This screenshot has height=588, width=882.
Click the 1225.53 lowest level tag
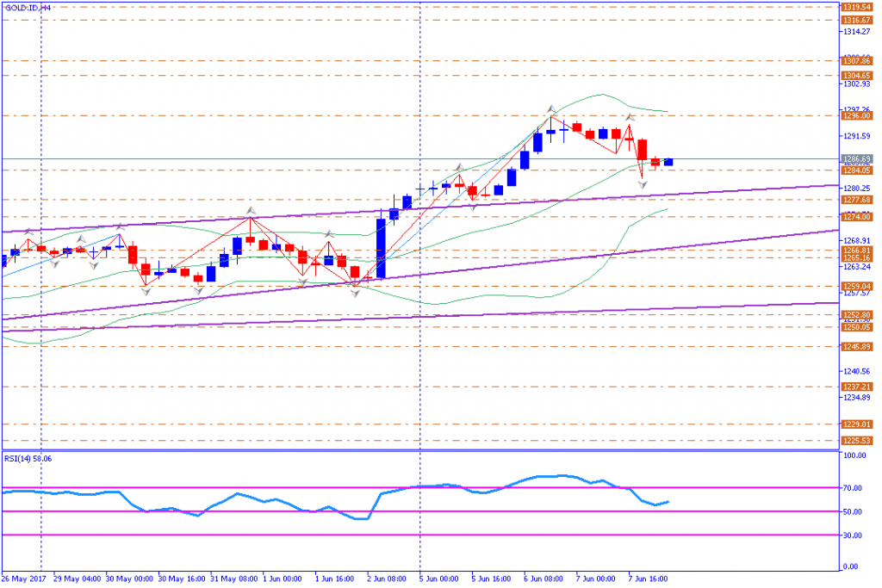coord(856,441)
